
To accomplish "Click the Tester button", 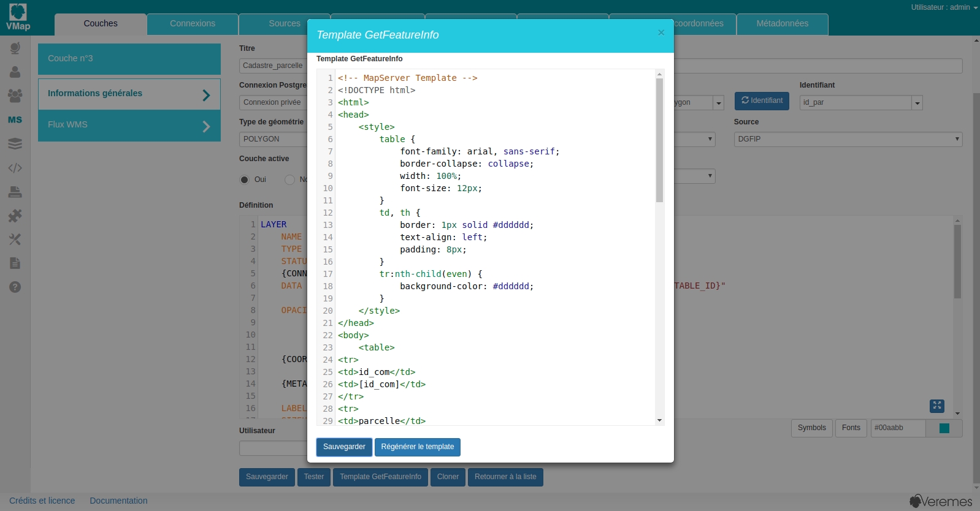I will coord(314,477).
